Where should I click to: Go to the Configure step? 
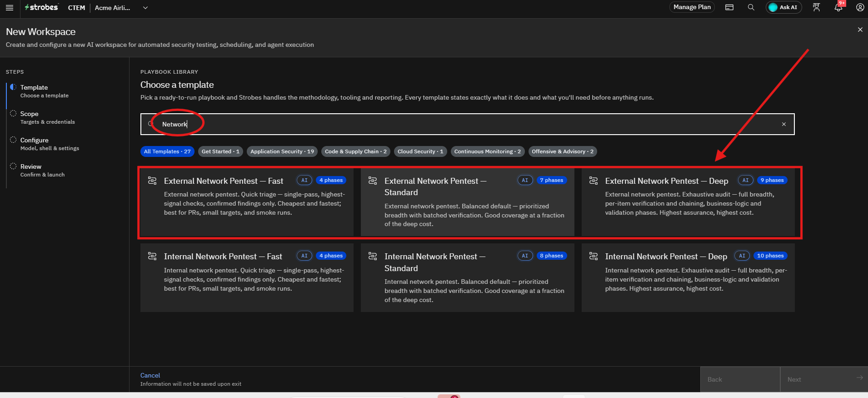point(50,144)
